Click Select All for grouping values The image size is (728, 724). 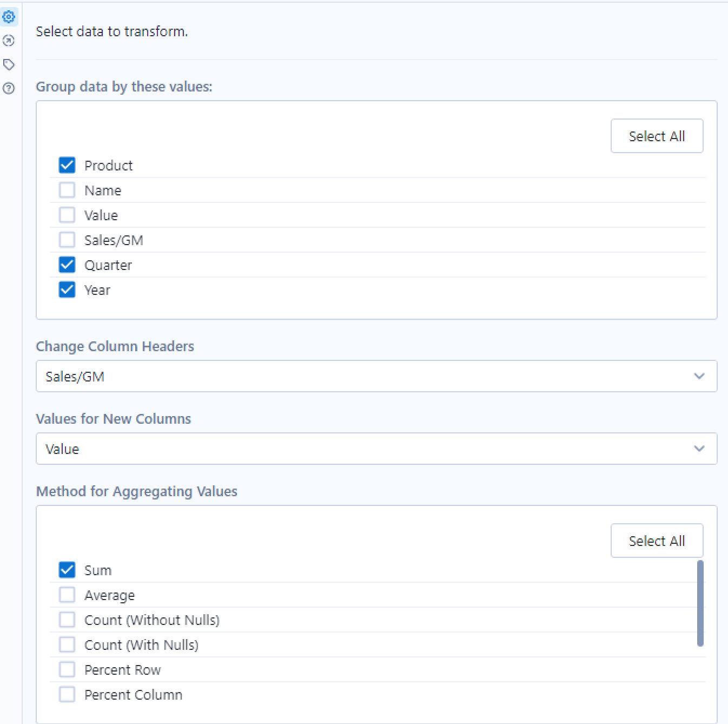657,136
